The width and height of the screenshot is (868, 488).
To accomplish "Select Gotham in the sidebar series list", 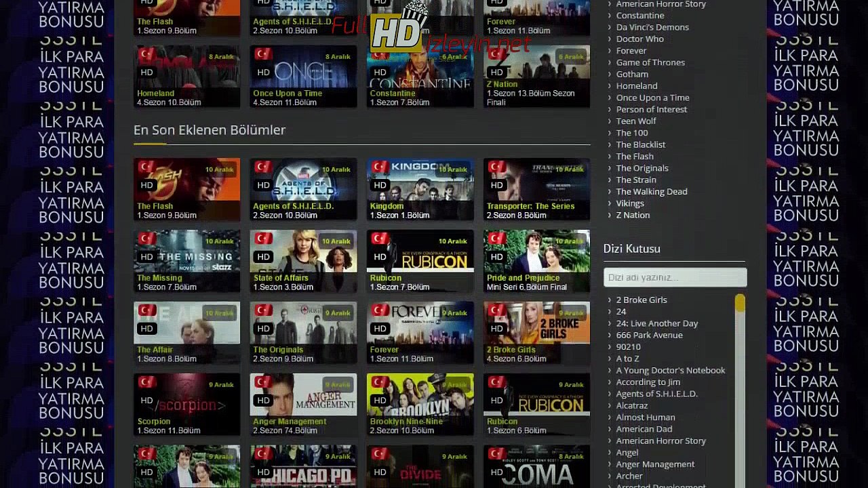I will tap(632, 74).
